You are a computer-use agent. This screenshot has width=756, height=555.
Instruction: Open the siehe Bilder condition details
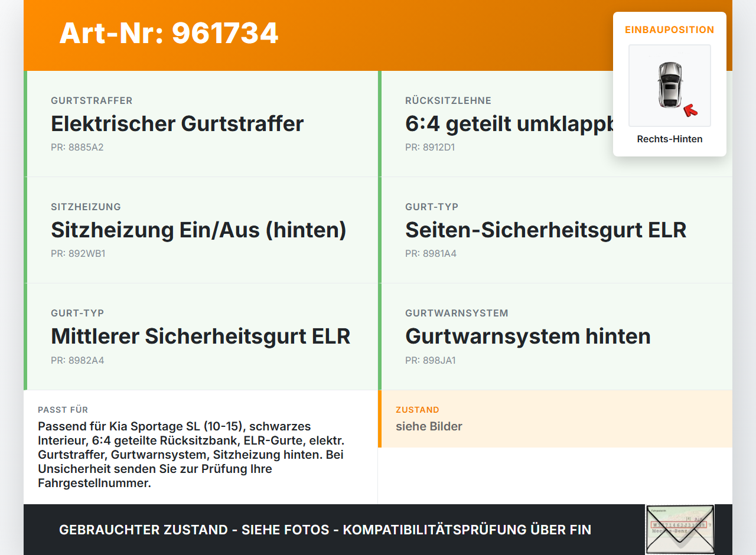coord(429,426)
